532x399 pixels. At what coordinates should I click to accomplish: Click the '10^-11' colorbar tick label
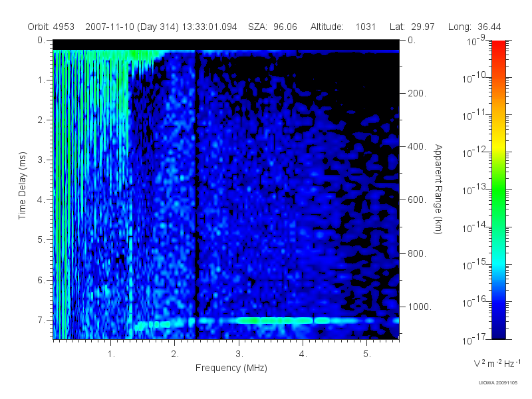point(475,115)
